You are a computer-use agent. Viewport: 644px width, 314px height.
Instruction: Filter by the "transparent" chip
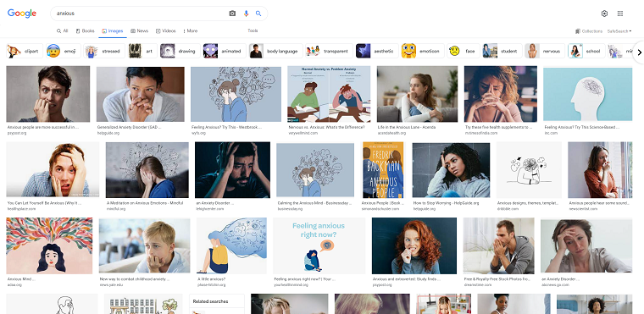click(x=329, y=51)
